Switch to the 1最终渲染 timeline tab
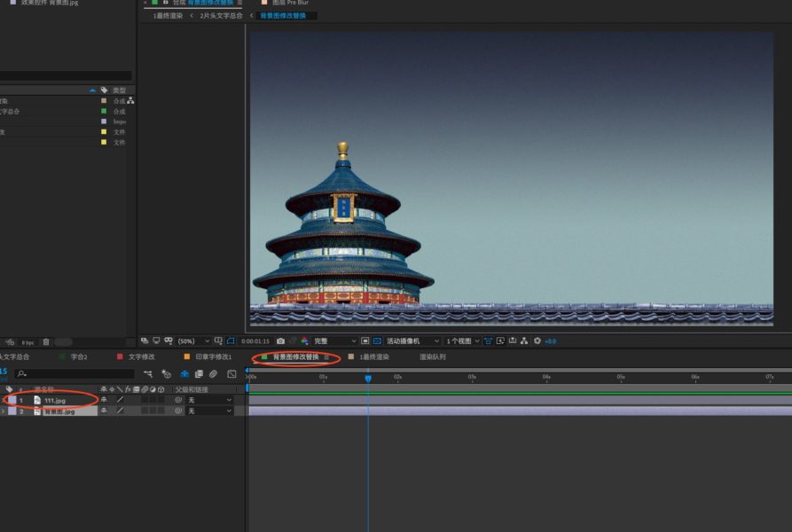This screenshot has height=532, width=792. (374, 356)
